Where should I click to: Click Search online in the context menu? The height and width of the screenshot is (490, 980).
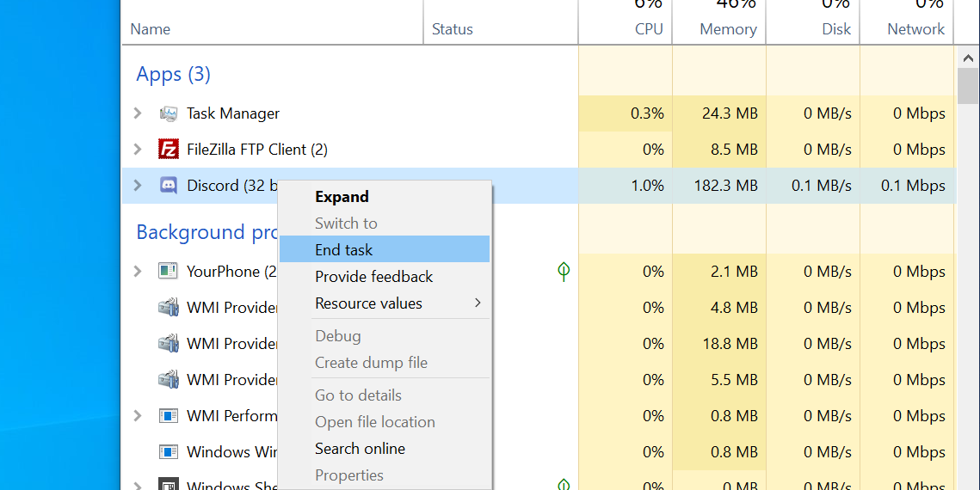pyautogui.click(x=360, y=449)
